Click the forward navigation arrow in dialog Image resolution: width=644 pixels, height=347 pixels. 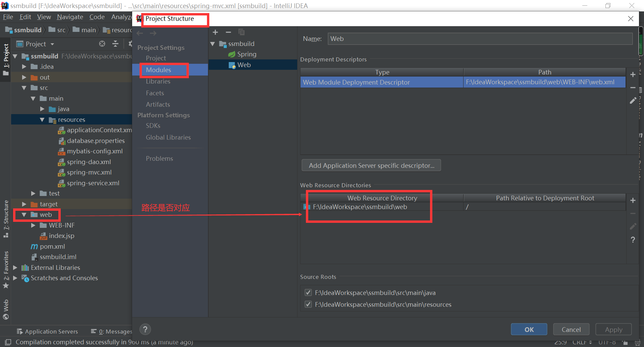click(153, 33)
